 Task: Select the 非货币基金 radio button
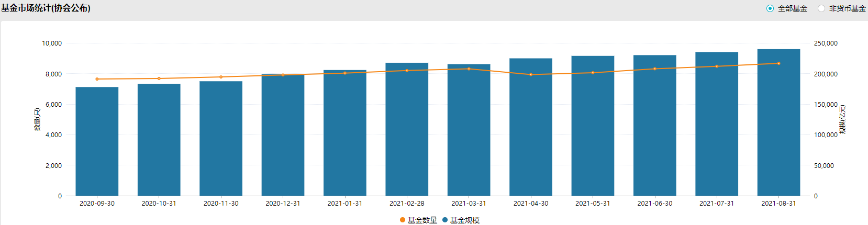click(821, 8)
